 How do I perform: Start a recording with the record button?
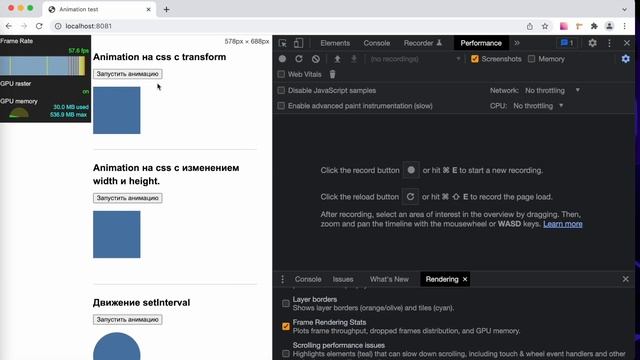click(282, 59)
